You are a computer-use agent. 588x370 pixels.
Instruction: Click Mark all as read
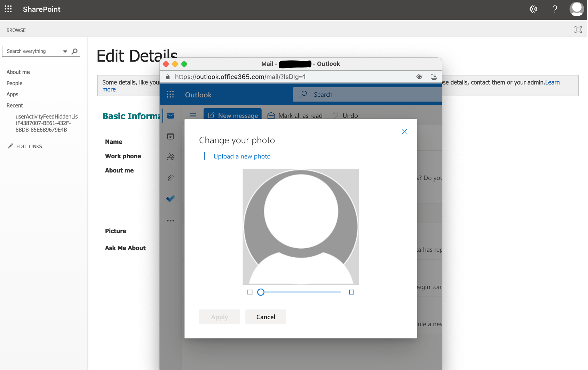(295, 115)
